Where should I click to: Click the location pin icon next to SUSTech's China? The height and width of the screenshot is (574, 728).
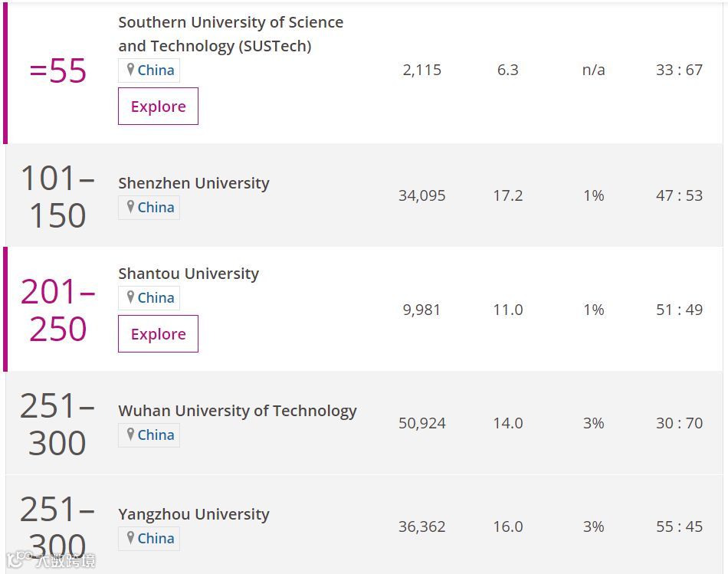(x=130, y=70)
